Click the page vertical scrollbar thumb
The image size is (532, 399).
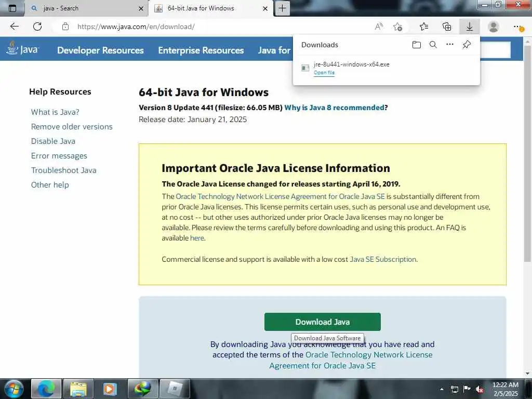tap(527, 153)
